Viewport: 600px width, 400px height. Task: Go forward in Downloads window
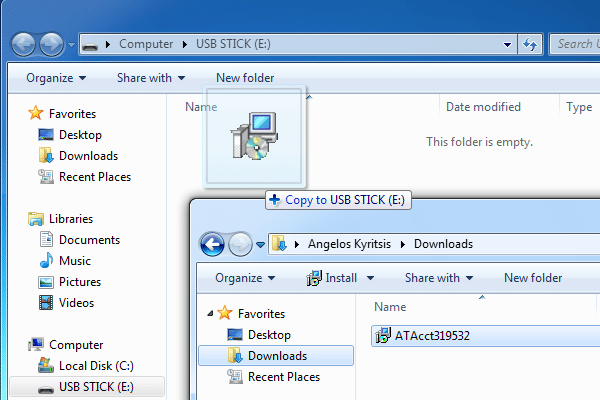coord(240,244)
